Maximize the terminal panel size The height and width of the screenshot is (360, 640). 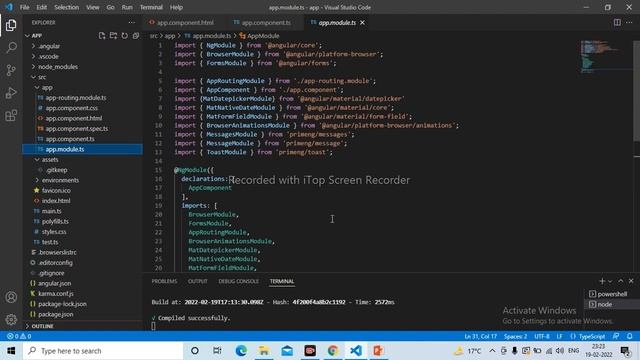(x=621, y=281)
